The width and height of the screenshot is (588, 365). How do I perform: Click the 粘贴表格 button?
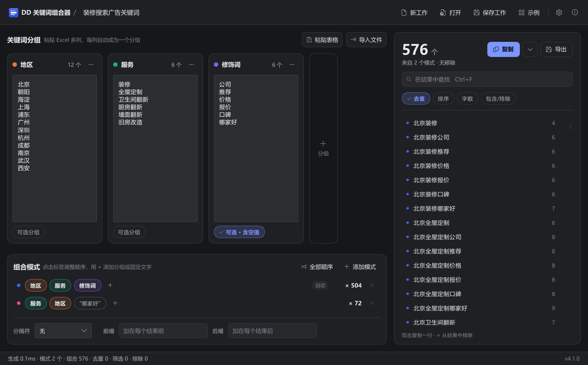pyautogui.click(x=322, y=40)
